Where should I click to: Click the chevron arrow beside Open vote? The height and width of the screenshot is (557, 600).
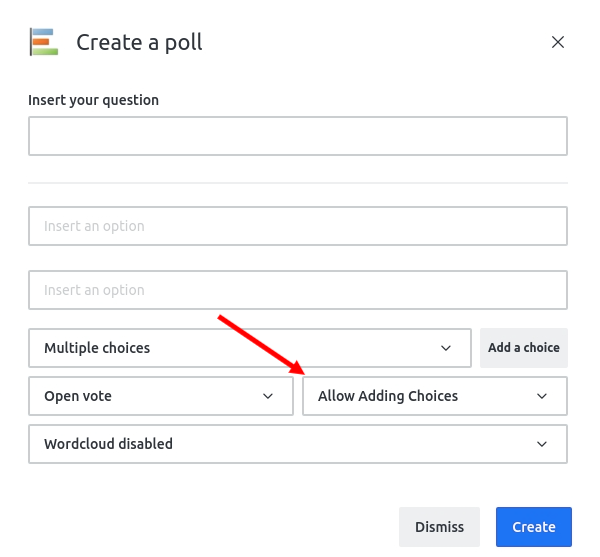(268, 396)
